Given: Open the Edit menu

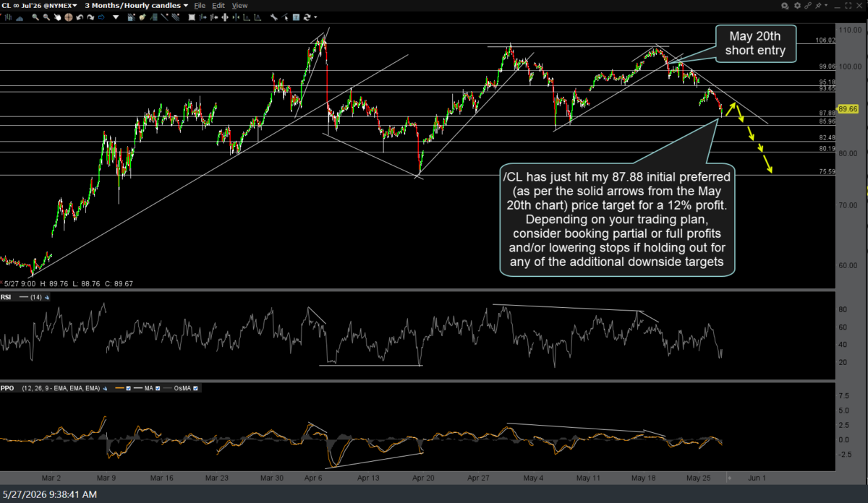Looking at the screenshot, I should pyautogui.click(x=218, y=5).
